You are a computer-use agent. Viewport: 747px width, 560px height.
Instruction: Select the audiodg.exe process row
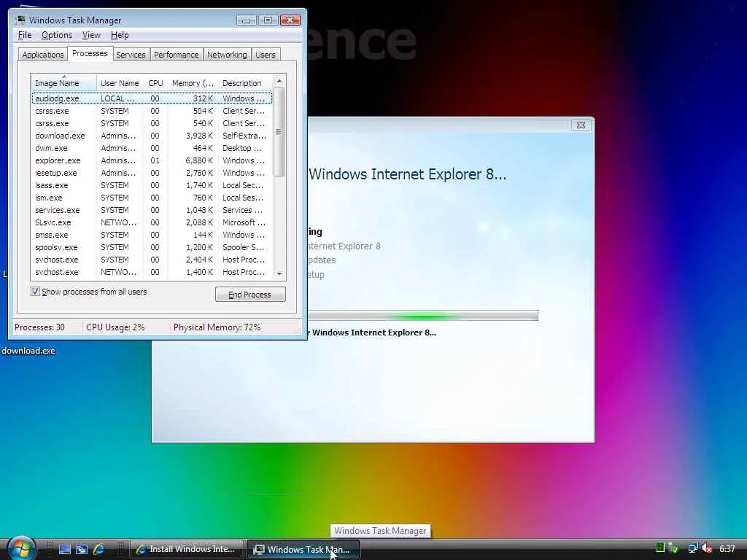tap(152, 98)
